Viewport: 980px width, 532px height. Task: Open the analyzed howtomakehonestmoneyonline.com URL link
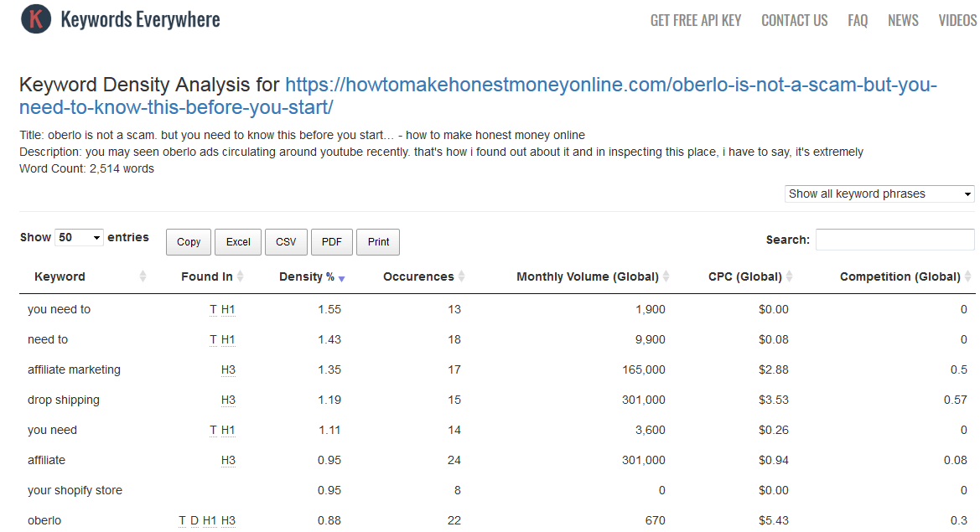478,96
